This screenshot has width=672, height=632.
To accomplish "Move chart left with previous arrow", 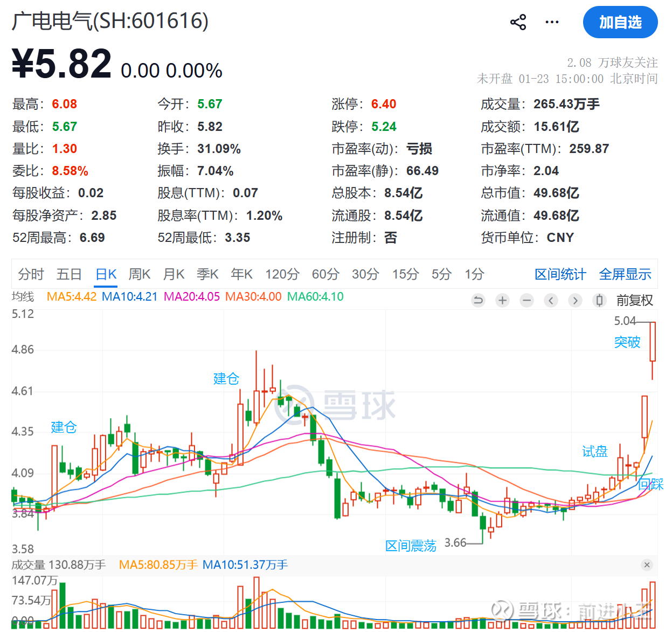I will [x=551, y=300].
